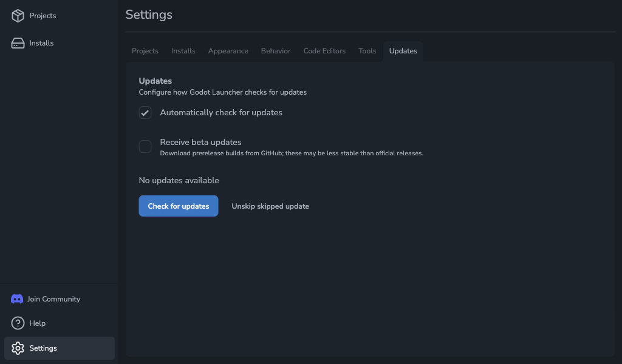The height and width of the screenshot is (364, 622).
Task: Open the Appearance tab
Action: click(228, 51)
